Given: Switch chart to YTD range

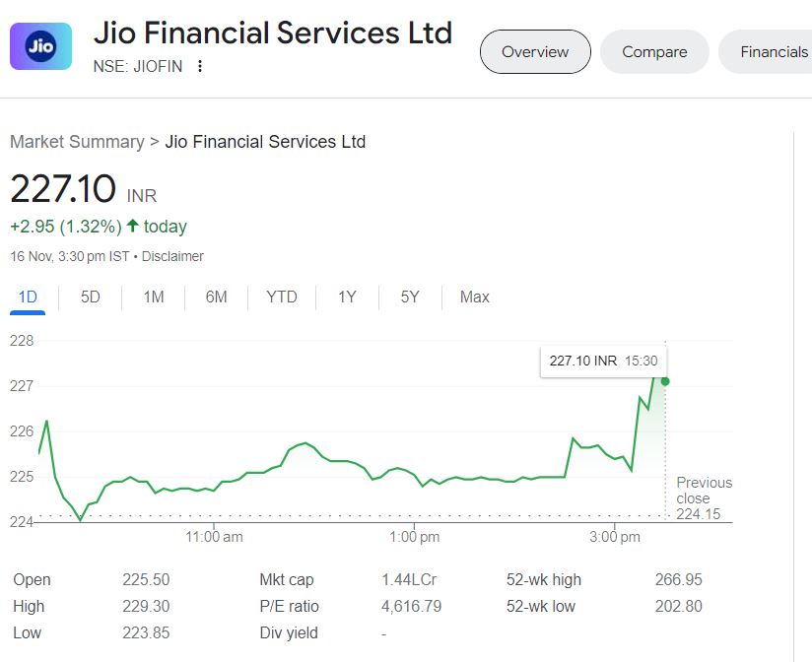Looking at the screenshot, I should coord(282,297).
